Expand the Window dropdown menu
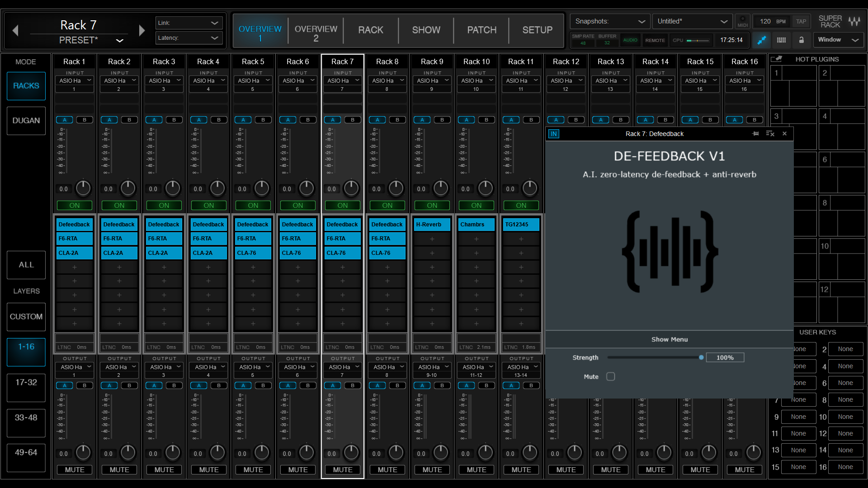 tap(838, 40)
